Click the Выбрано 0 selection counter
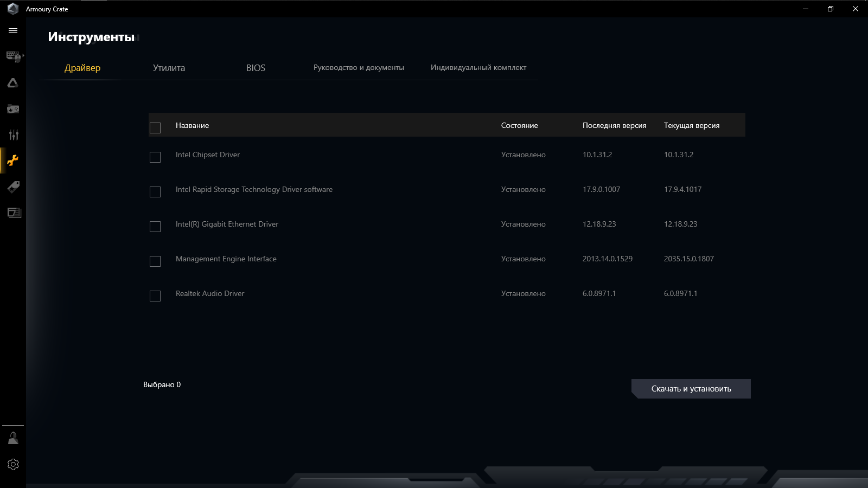The height and width of the screenshot is (488, 868). pos(162,384)
